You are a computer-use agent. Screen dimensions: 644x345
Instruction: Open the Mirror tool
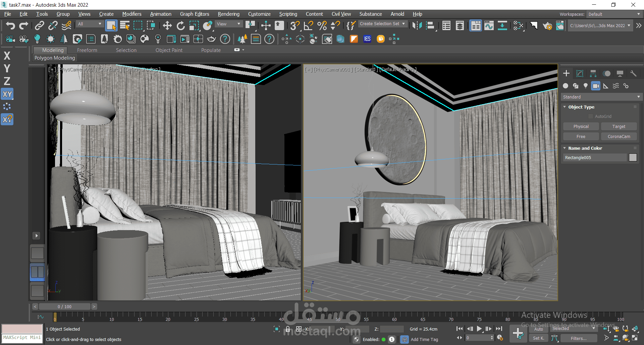(417, 25)
